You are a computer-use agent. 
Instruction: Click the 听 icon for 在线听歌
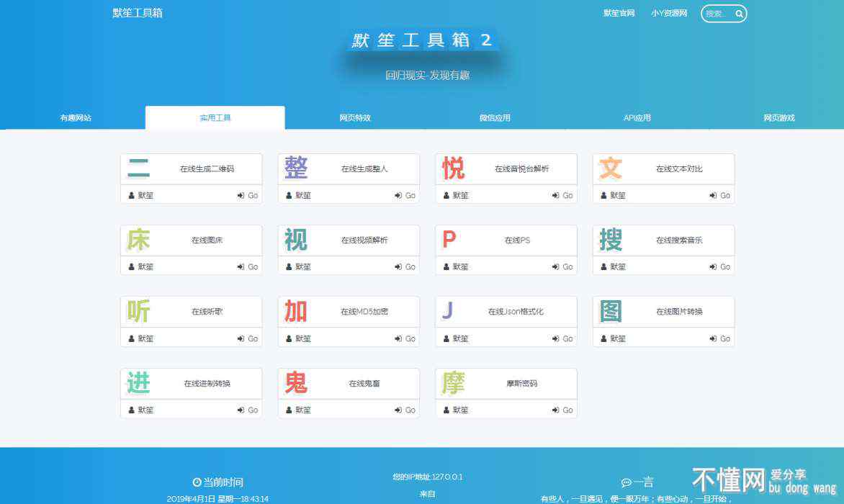pos(138,312)
